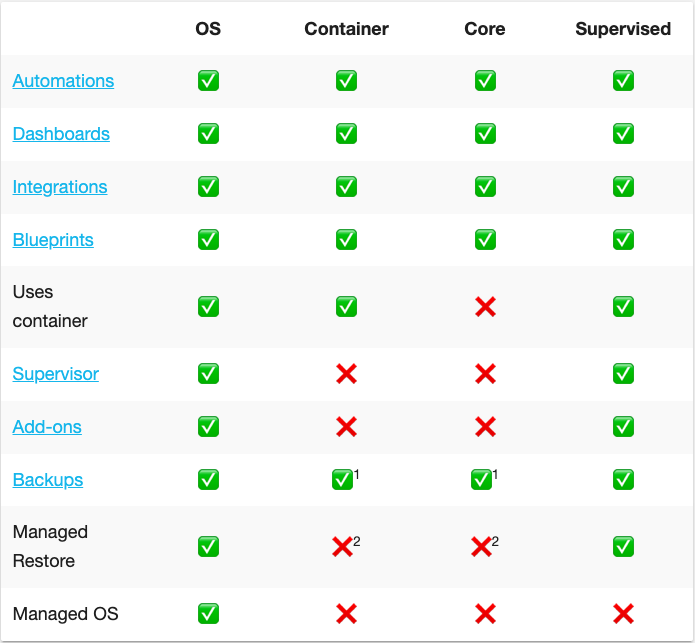Click the Container column header
Viewport: 695px width, 643px height.
click(x=347, y=29)
